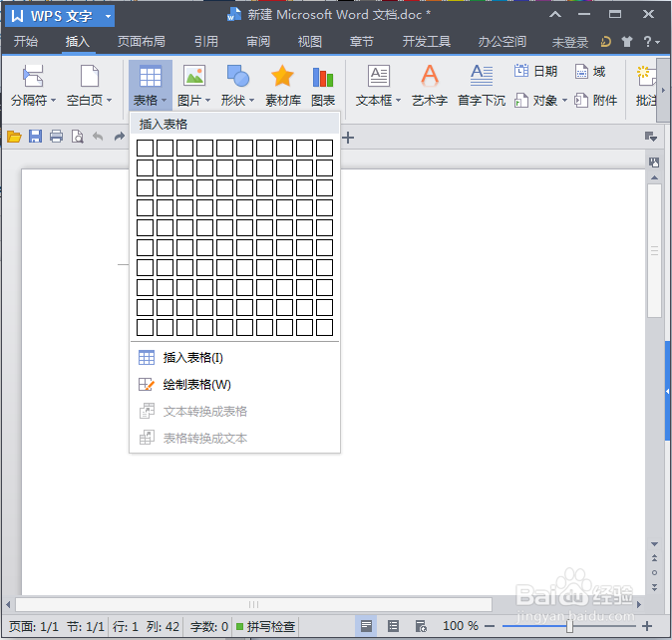
Task: Toggle 拼写检查 spell check
Action: point(265,627)
